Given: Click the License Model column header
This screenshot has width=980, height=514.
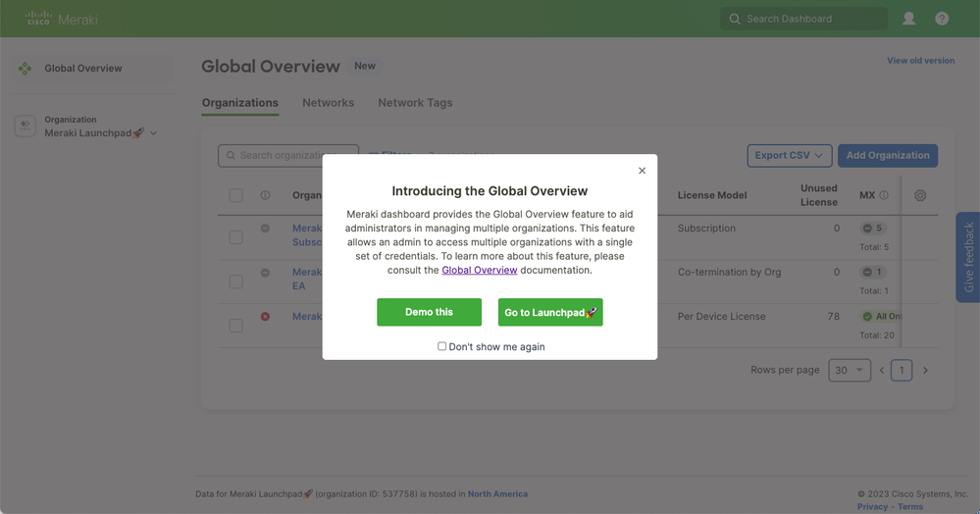Looking at the screenshot, I should coord(712,195).
